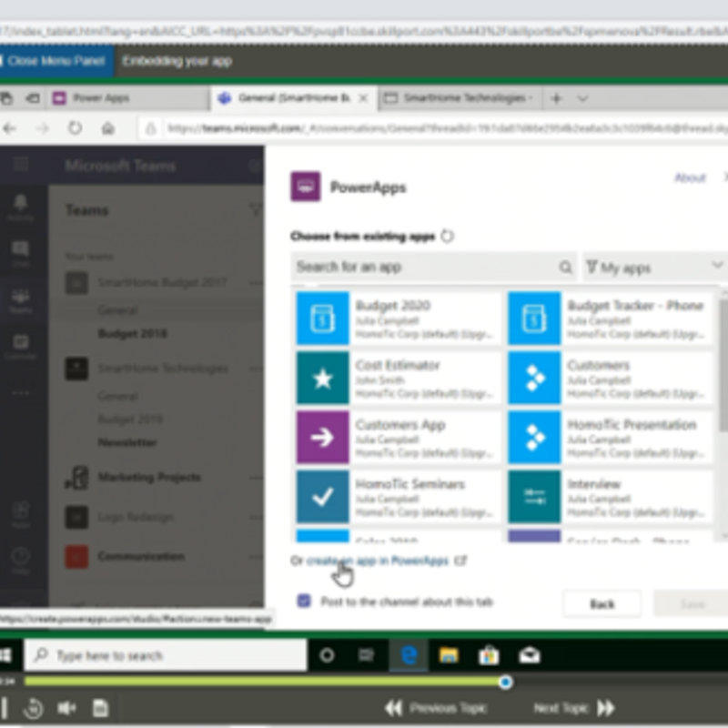Open Teams icon in Teams sidebar
Screen dimensions: 728x728
point(20,300)
